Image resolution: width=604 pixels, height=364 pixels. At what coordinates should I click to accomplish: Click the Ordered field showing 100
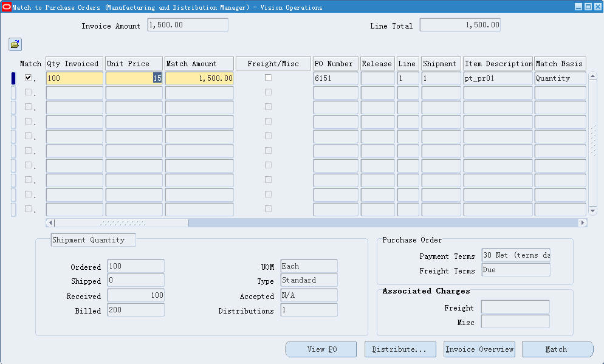pos(136,266)
